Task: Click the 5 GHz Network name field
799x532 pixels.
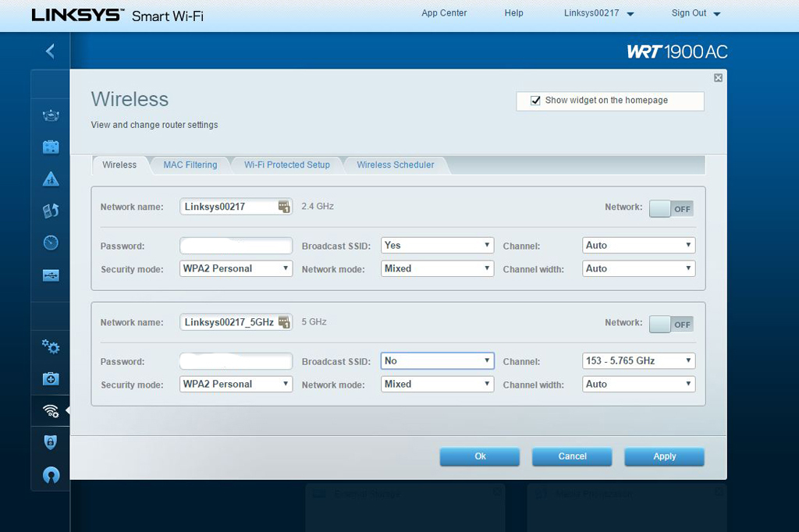Action: (236, 322)
